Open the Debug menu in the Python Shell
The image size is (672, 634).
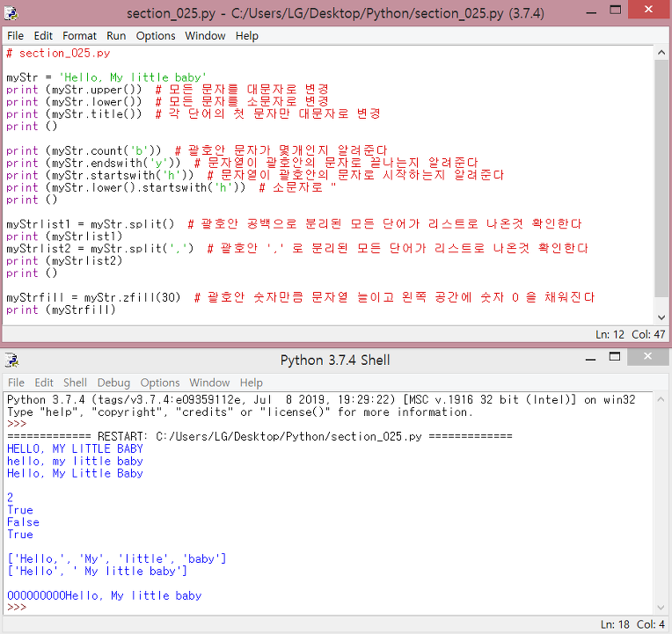113,383
